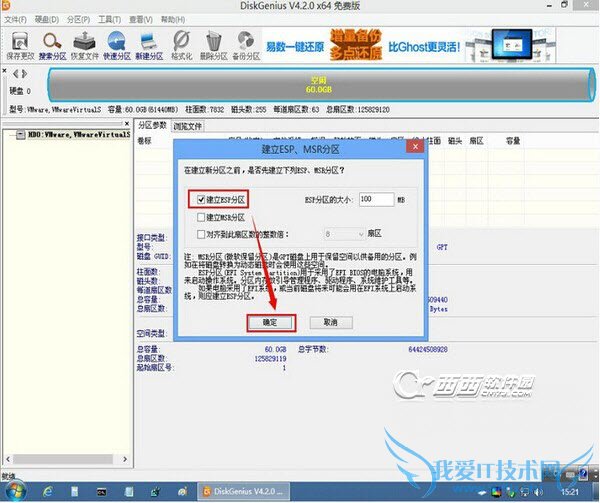Click the taskbar clock showing 15:21
Viewport: 600px width, 503px height.
570,492
